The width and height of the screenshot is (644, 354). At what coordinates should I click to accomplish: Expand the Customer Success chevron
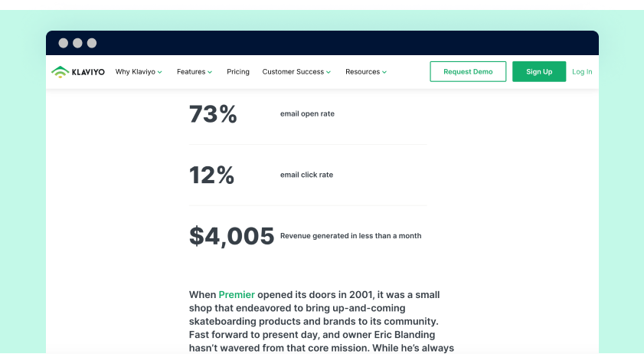[x=329, y=72]
